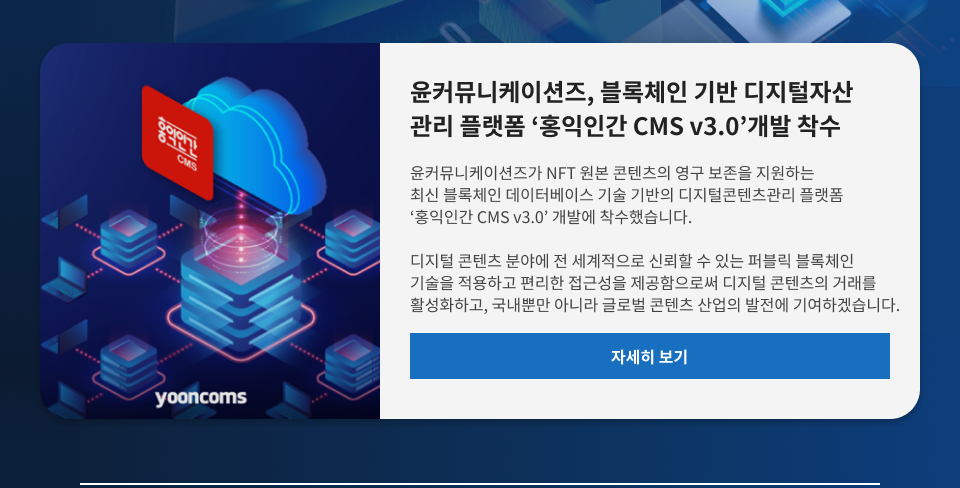
Task: Click the paragraph about 퍼블릭 블록체인 기술
Action: 655,283
